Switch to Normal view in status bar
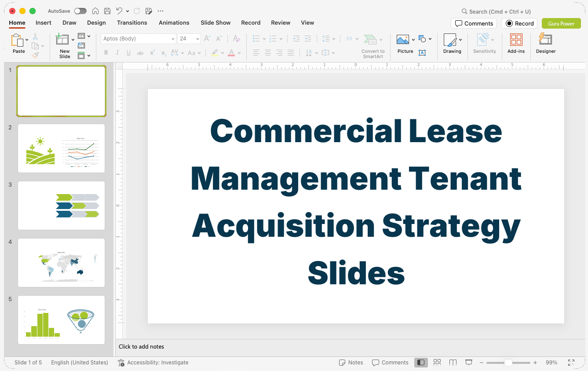 click(421, 363)
